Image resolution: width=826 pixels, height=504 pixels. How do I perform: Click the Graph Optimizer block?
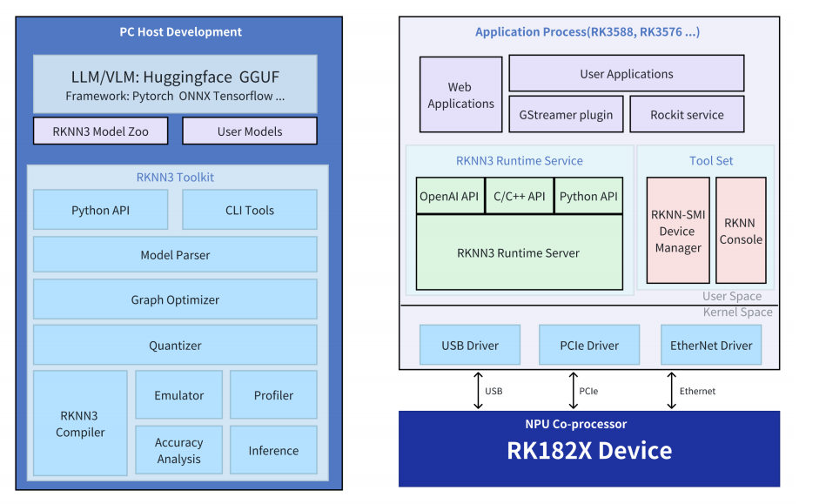175,299
